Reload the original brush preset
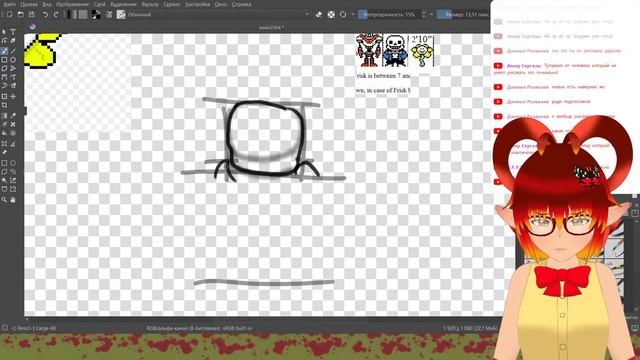The width and height of the screenshot is (640, 360). (x=343, y=14)
